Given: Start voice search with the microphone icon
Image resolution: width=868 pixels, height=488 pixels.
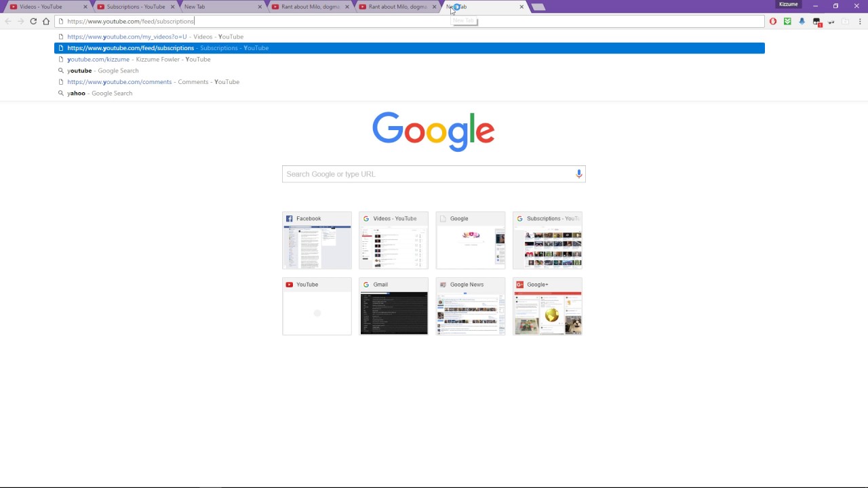Looking at the screenshot, I should click(x=578, y=174).
